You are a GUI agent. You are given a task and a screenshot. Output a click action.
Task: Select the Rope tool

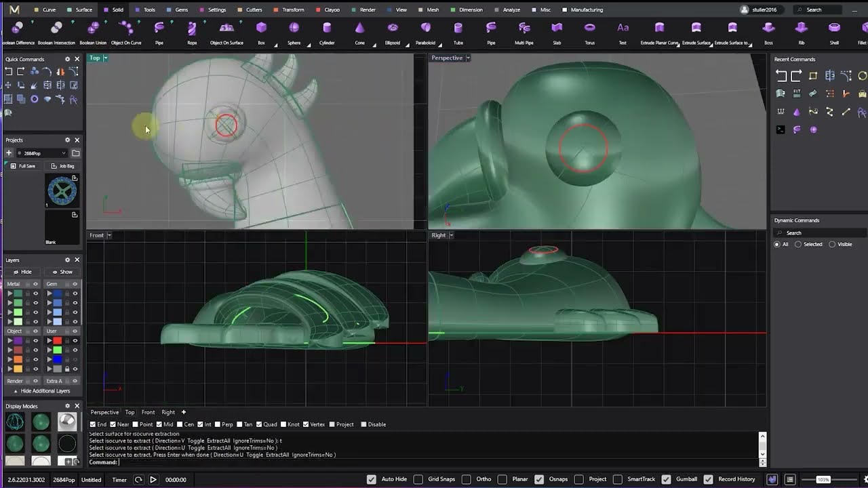click(x=192, y=33)
